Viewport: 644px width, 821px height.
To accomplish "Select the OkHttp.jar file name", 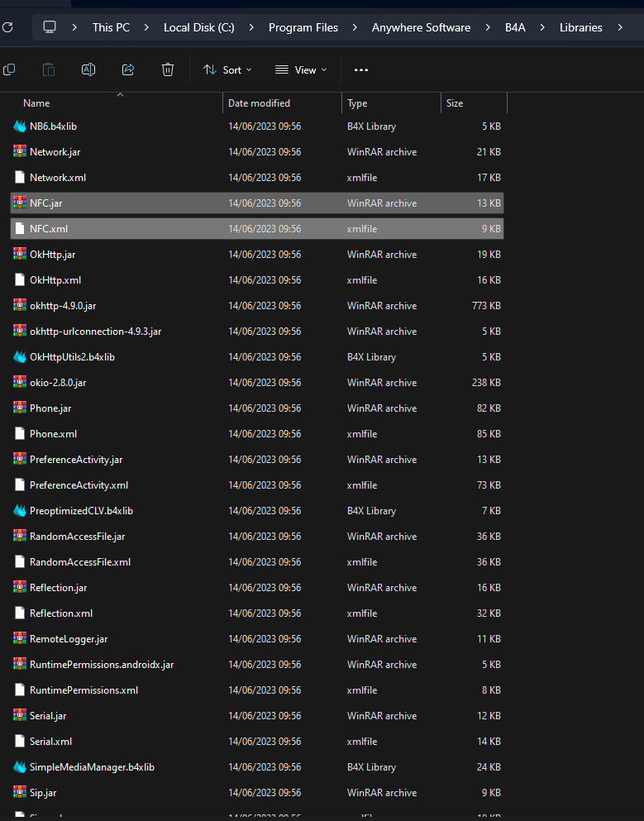I will [52, 255].
